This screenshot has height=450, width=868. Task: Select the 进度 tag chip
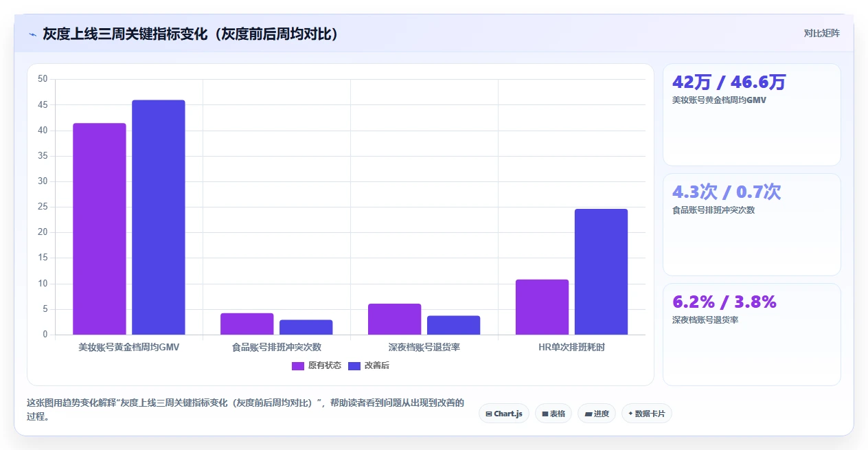point(597,414)
